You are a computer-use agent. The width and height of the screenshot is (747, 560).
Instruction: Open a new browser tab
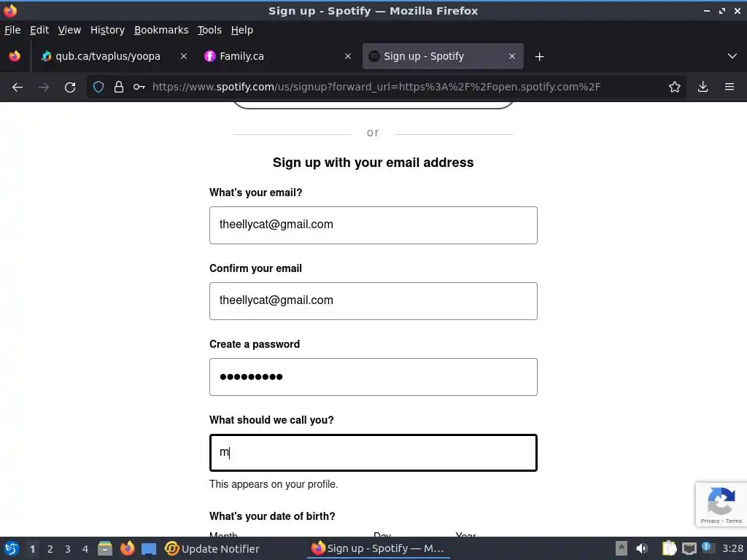click(x=539, y=57)
